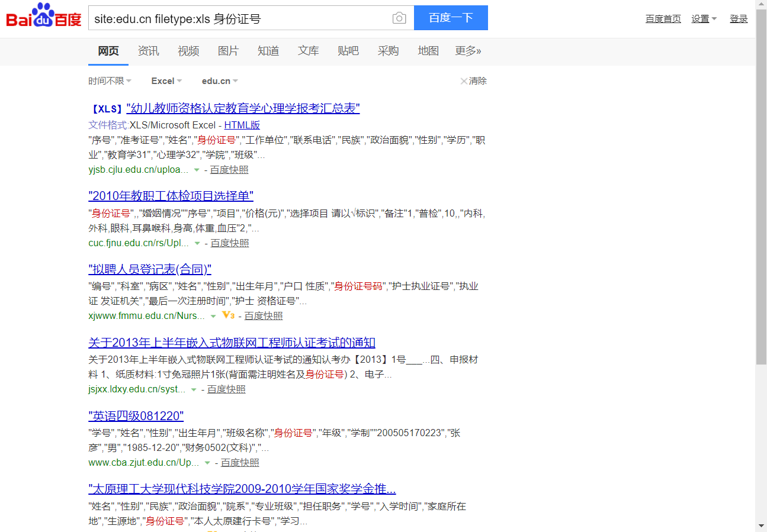Select the 网页 tab
Viewport: 767px width, 532px height.
tap(108, 51)
